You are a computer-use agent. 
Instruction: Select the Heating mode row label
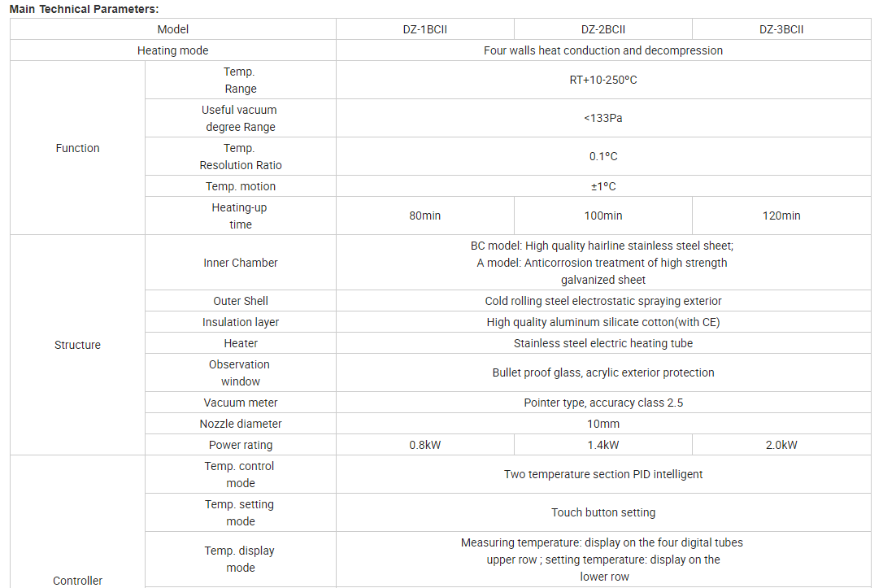point(172,50)
